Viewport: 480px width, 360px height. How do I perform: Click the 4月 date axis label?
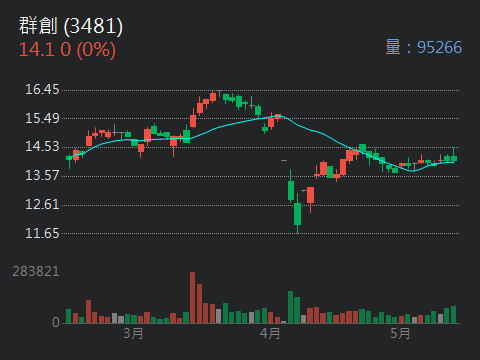pos(270,333)
